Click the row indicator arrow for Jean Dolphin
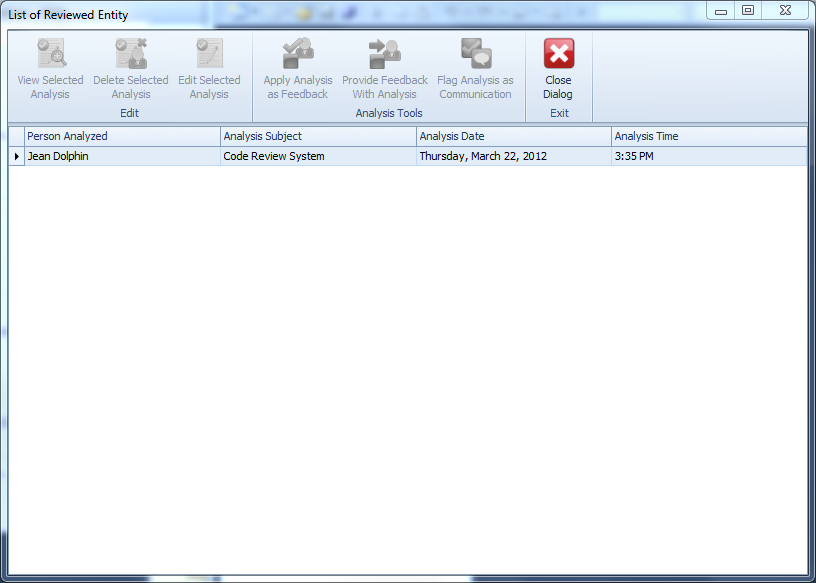The width and height of the screenshot is (816, 583). coord(17,156)
